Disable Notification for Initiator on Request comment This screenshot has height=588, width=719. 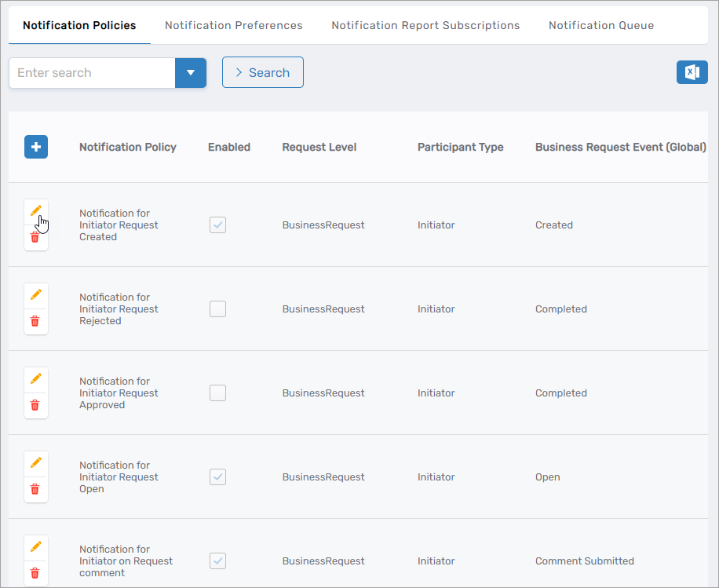point(217,561)
